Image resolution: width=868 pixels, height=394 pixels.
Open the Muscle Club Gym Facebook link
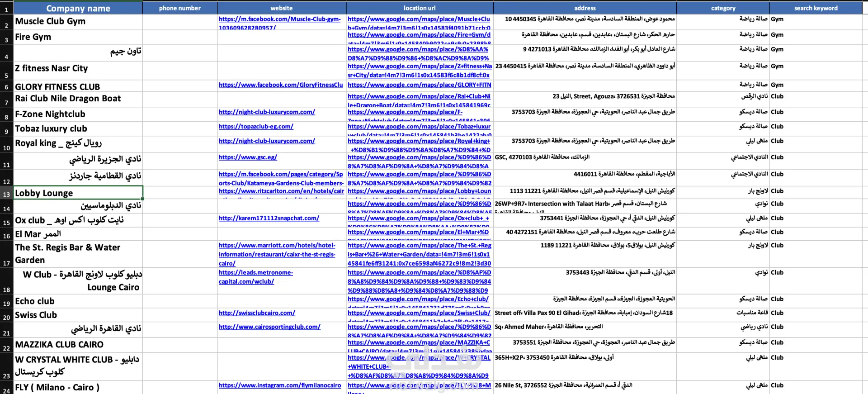coord(279,23)
